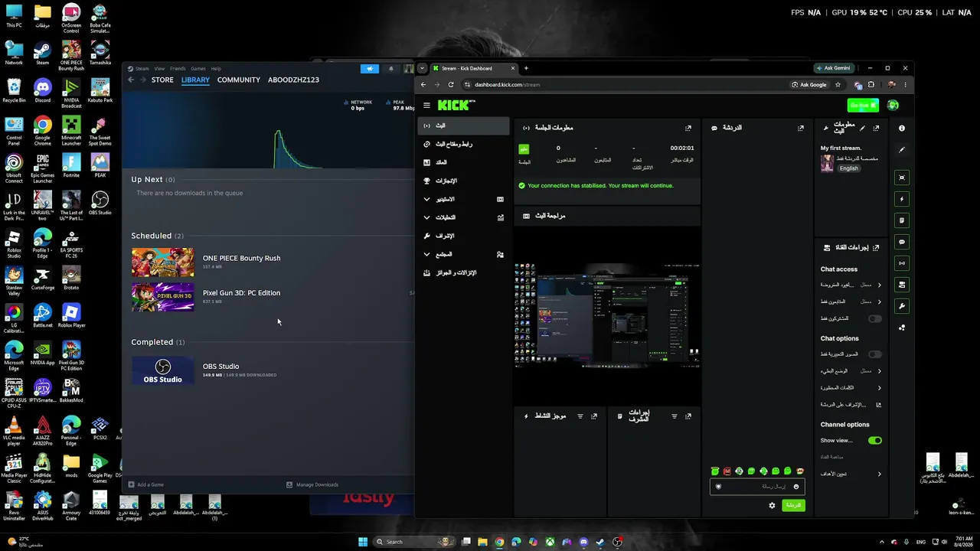Open the Steam View menu
The image size is (980, 551).
159,69
